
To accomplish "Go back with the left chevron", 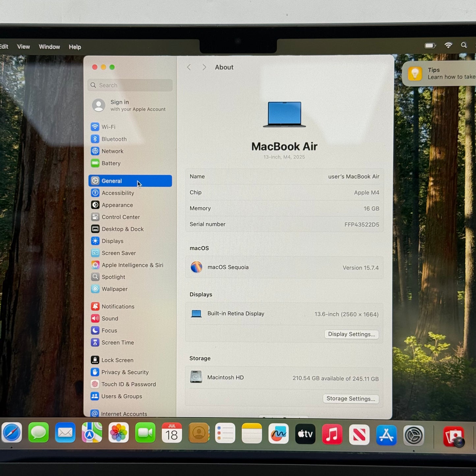I will click(x=189, y=67).
